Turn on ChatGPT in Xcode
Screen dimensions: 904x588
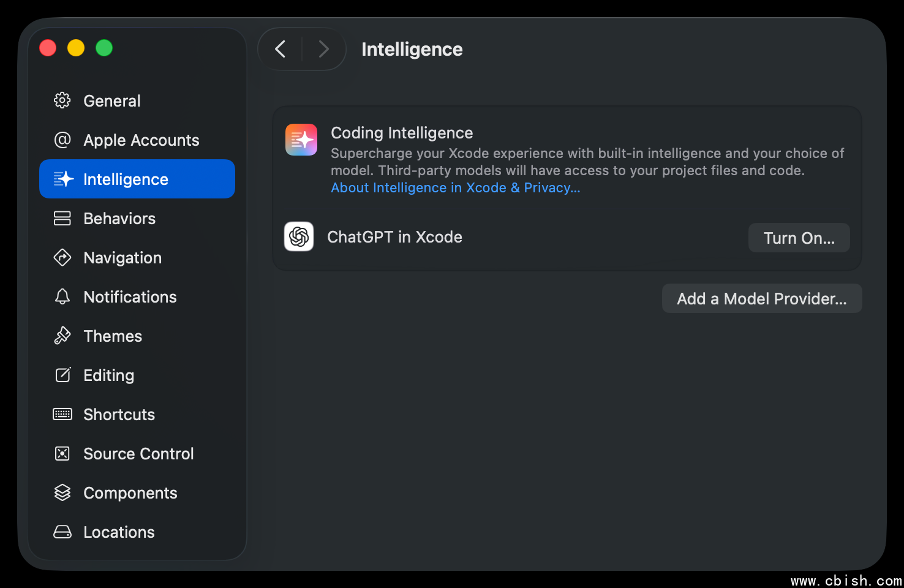pos(799,238)
